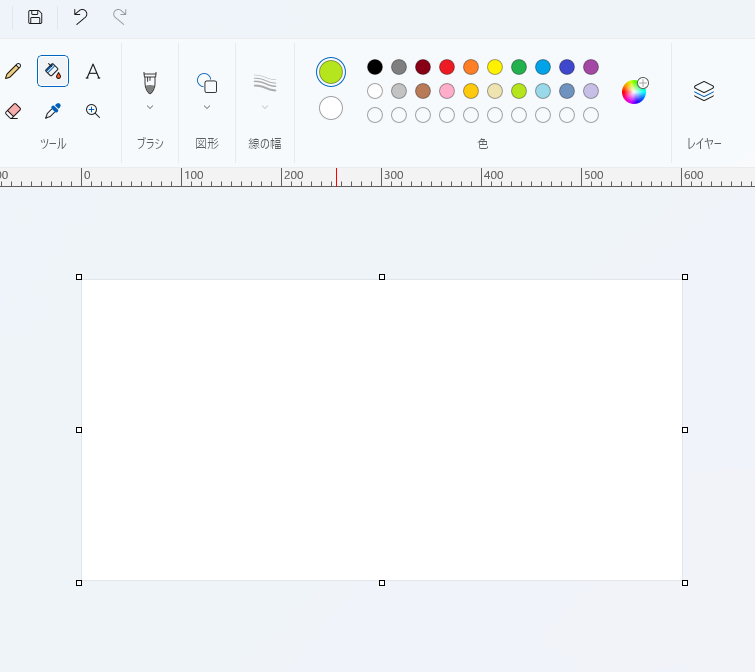Click the last empty custom color slot

pyautogui.click(x=591, y=115)
